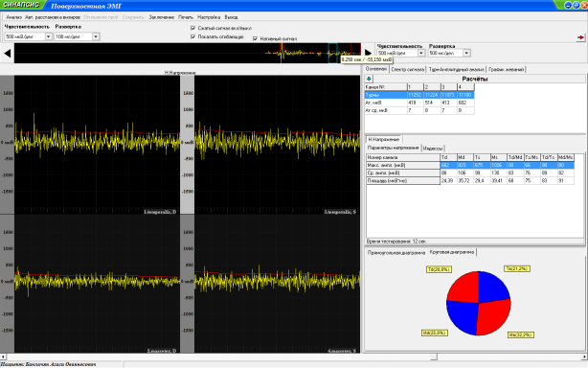Open the Заключение menu
The height and width of the screenshot is (368, 588).
pos(161,17)
